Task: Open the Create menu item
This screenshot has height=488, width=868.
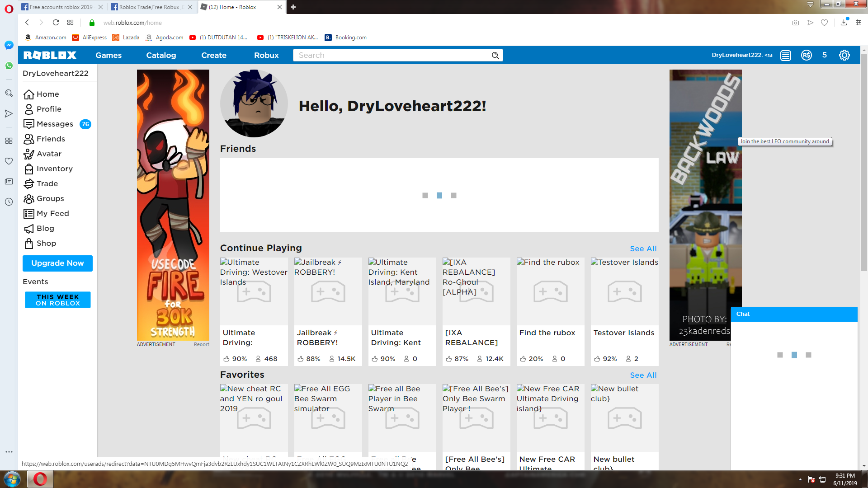Action: pos(214,55)
